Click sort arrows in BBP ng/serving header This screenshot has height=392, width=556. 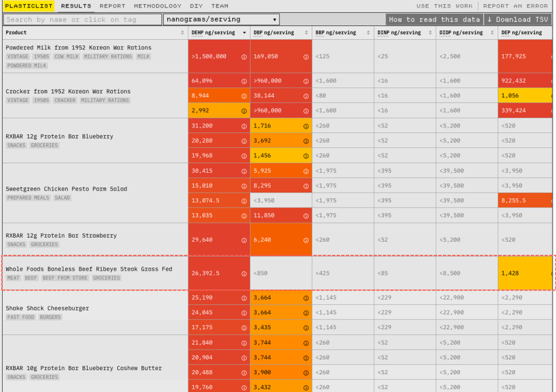368,33
